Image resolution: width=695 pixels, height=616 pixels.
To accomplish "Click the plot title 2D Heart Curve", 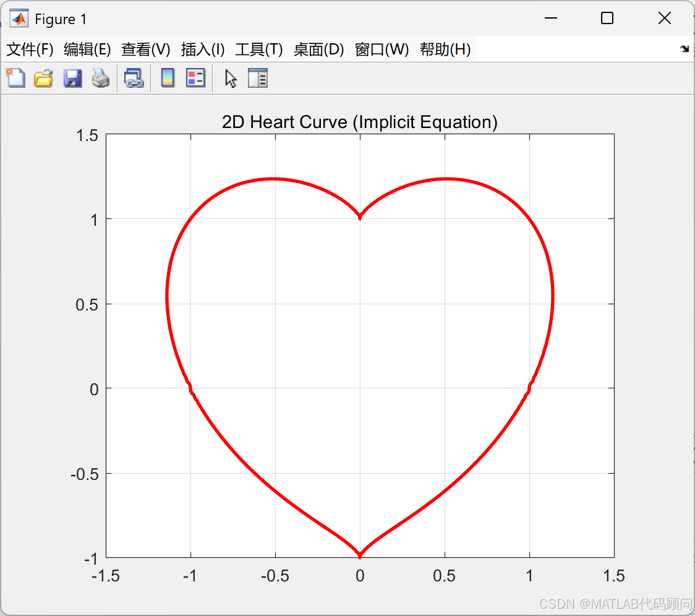I will pyautogui.click(x=360, y=122).
